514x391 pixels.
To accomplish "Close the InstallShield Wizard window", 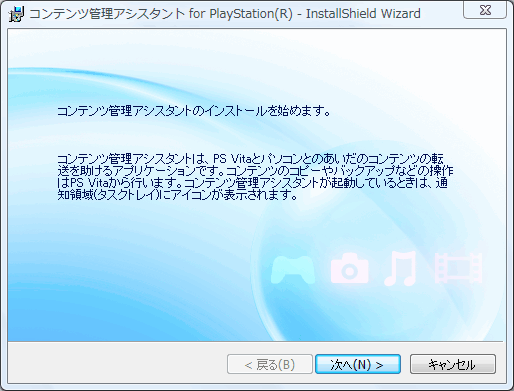I will (485, 10).
